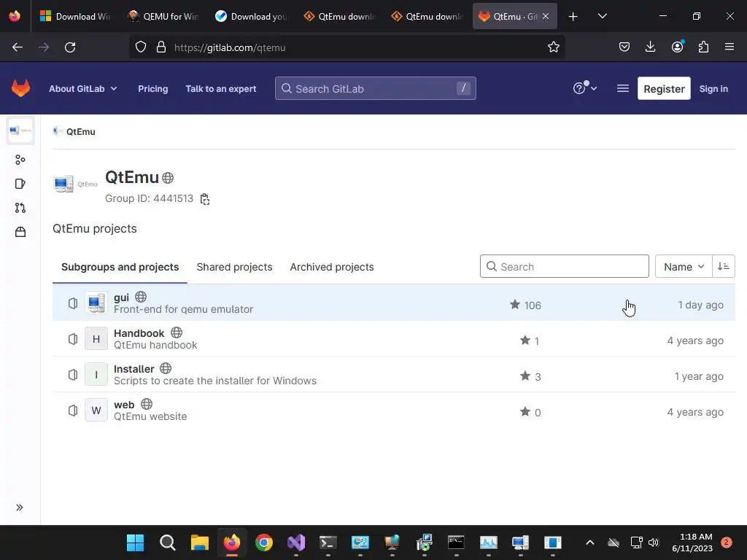Select the Subgroups and projects tab
Image resolution: width=747 pixels, height=560 pixels.
click(x=120, y=267)
